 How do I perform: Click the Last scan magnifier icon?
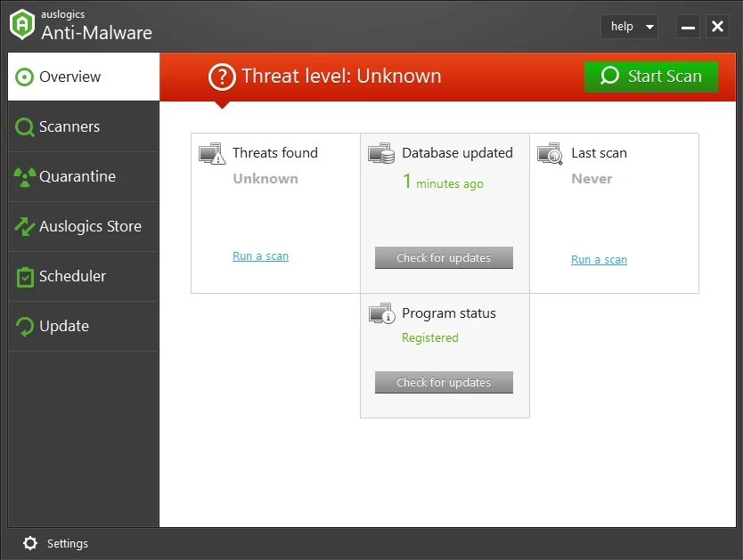(x=551, y=154)
